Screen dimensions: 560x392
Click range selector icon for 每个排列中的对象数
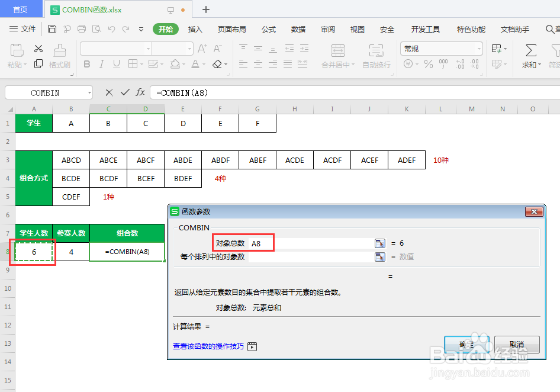click(380, 257)
